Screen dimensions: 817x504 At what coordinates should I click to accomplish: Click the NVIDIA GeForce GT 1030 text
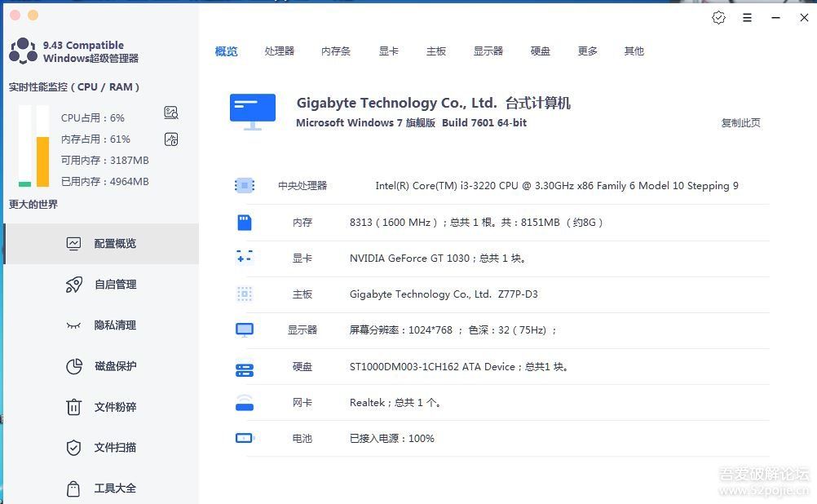click(x=437, y=259)
